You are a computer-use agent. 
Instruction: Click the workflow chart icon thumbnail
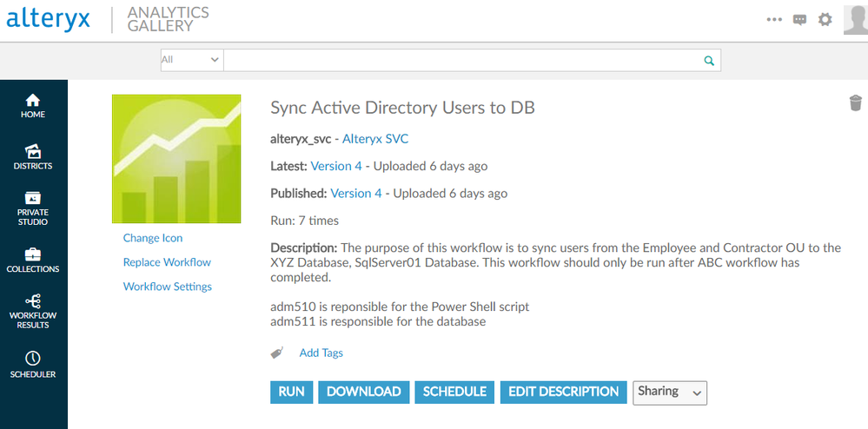pyautogui.click(x=176, y=159)
